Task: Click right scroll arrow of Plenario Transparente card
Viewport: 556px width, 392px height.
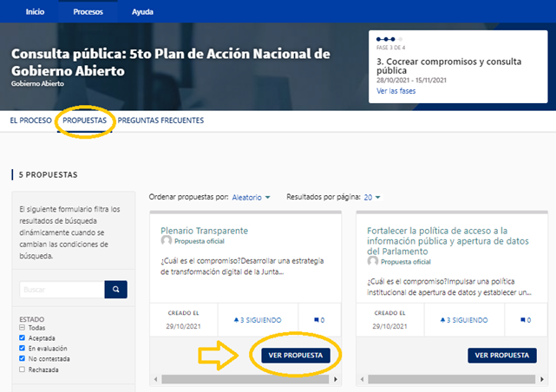Action: coord(336,379)
